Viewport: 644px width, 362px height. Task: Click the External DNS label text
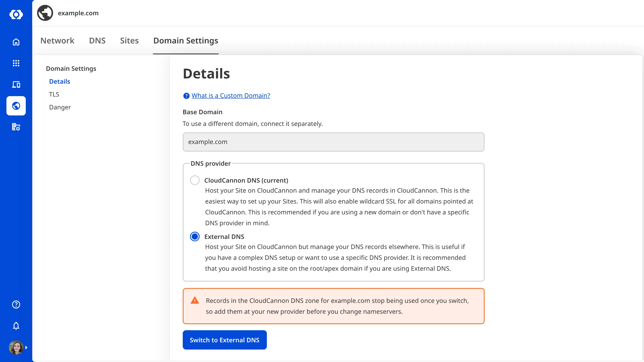tap(224, 237)
